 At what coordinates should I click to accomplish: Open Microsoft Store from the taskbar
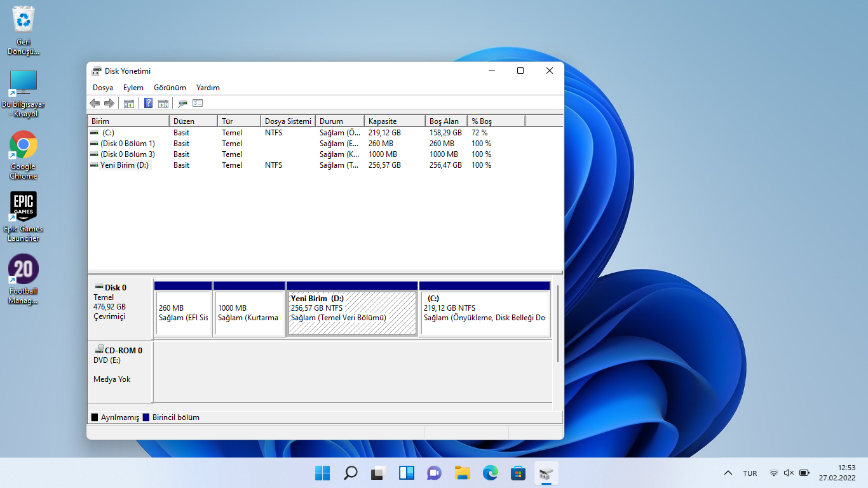pos(519,473)
